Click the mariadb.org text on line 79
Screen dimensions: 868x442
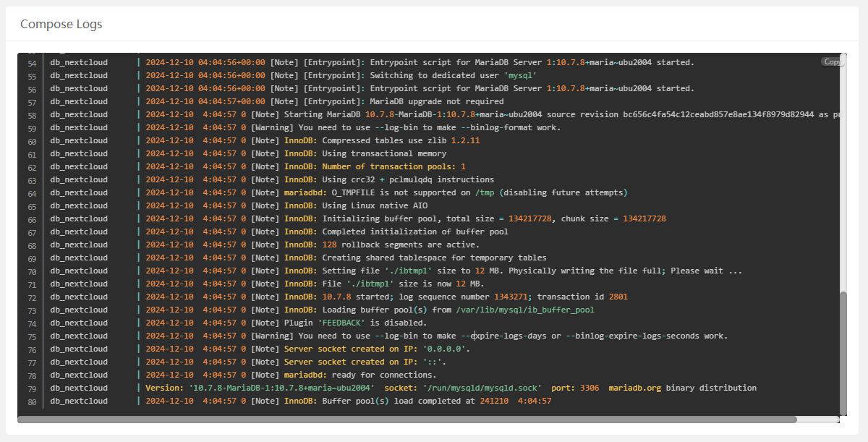[634, 388]
